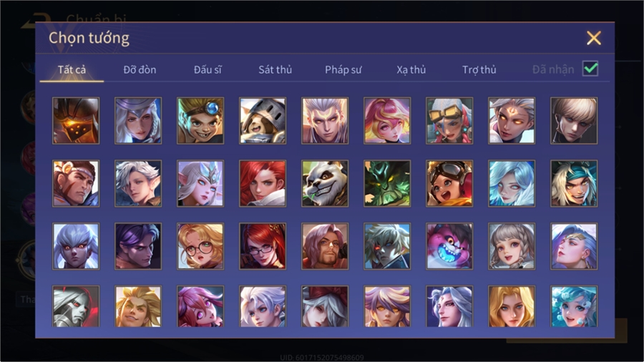Switch to the Đỡ đòn tab
The width and height of the screenshot is (644, 362).
140,70
